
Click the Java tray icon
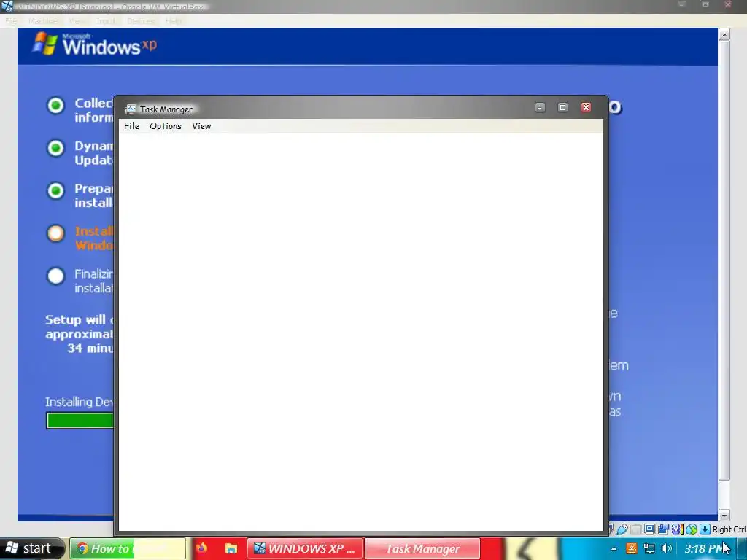[632, 548]
